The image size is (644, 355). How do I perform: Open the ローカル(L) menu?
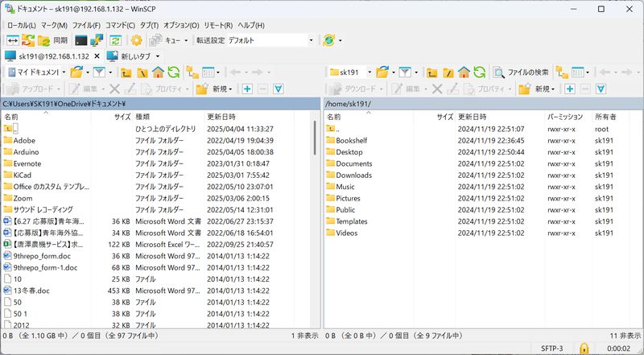[22, 25]
